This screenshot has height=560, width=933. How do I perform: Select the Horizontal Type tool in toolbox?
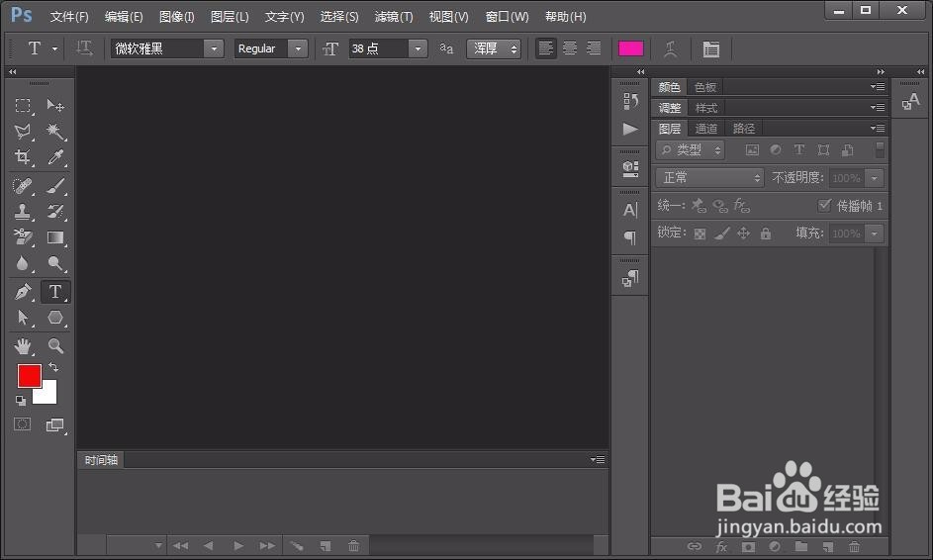55,292
